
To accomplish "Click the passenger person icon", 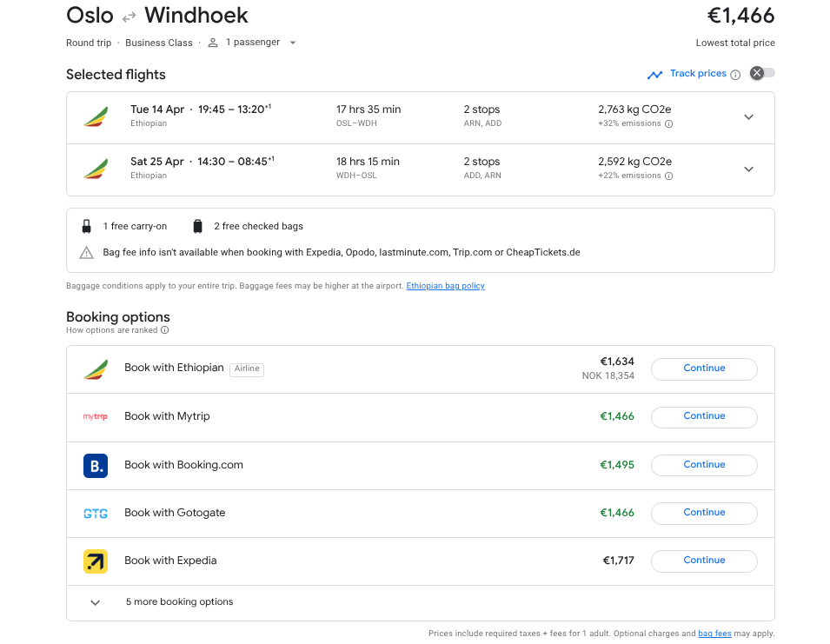I will point(213,43).
